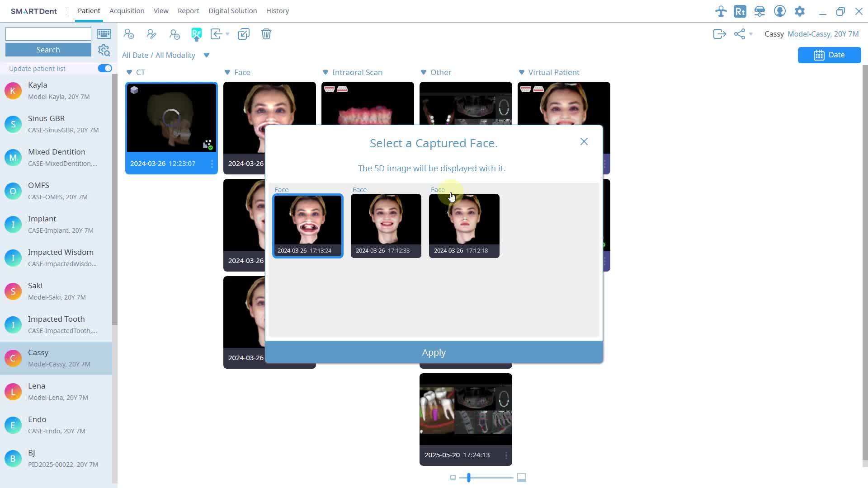Open the export to external window icon
868x488 pixels.
tap(244, 34)
